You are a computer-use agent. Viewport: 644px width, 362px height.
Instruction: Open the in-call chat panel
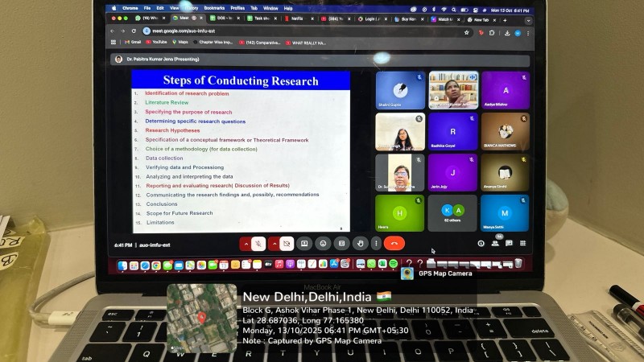coord(509,243)
